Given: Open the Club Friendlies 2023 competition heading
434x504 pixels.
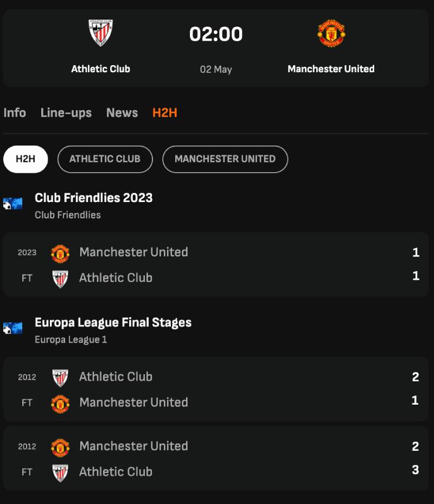Looking at the screenshot, I should [x=94, y=198].
